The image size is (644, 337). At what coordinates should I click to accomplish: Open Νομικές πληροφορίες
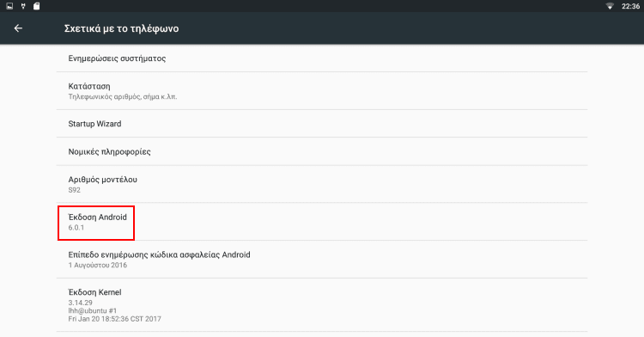(322, 151)
